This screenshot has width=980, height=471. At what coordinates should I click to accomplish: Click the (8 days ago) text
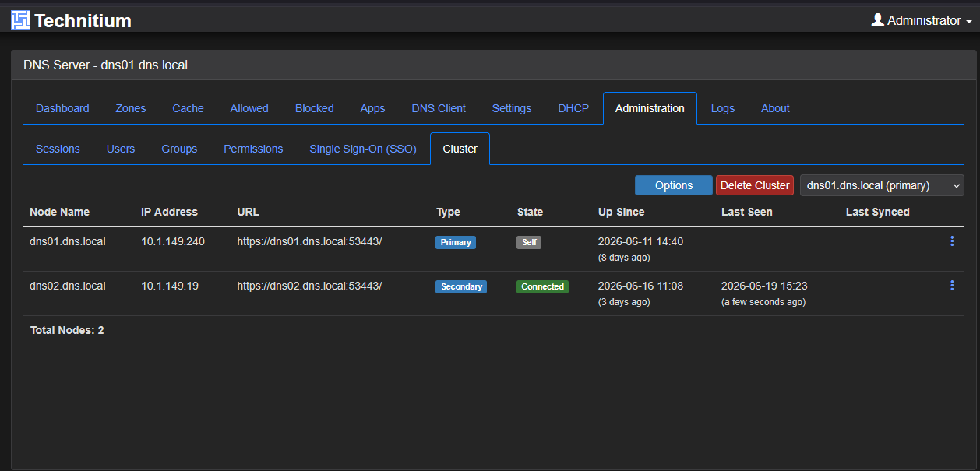[x=624, y=257]
